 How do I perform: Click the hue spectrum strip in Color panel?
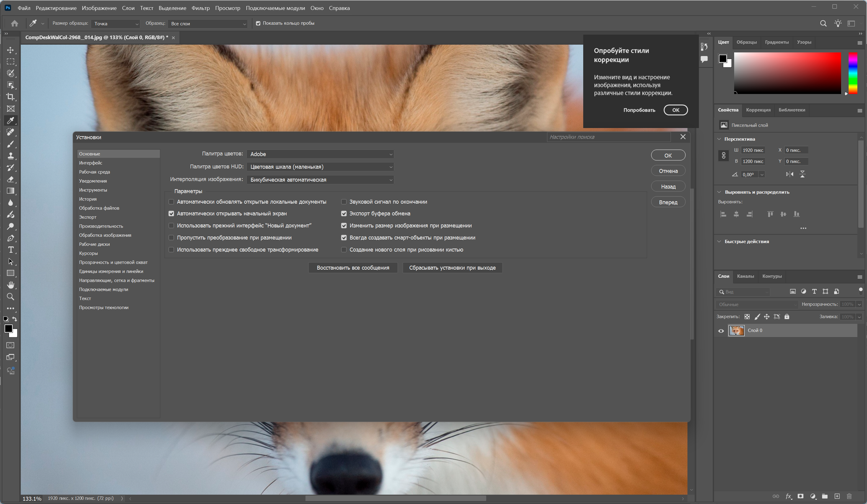point(853,73)
